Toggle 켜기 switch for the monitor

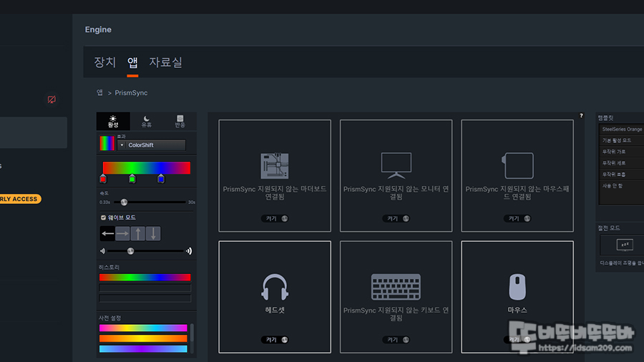click(396, 218)
